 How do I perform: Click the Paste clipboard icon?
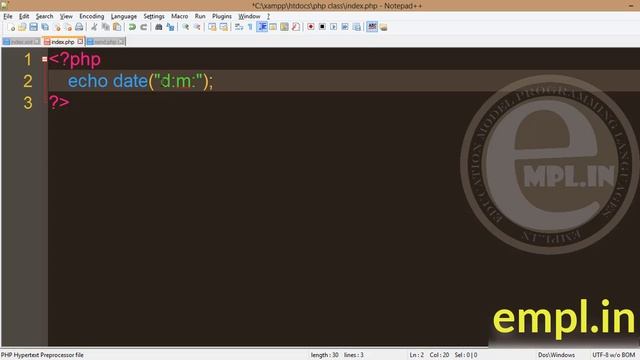[117, 27]
